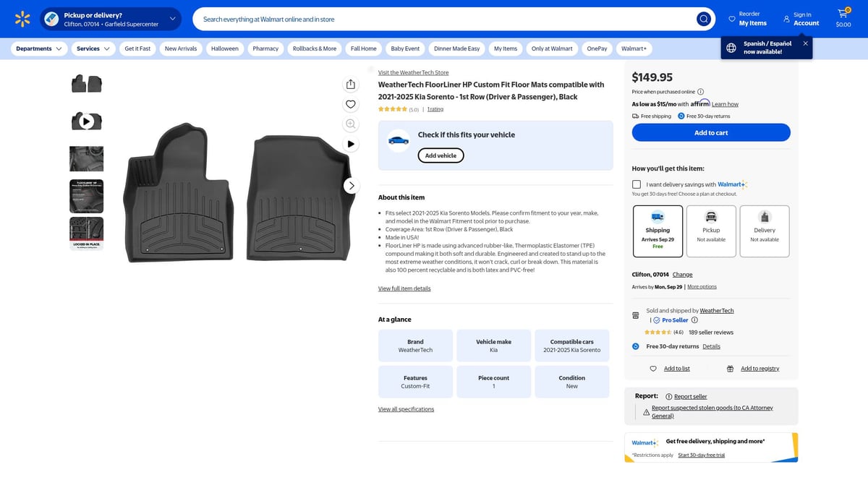This screenshot has height=488, width=868.
Task: Click Affirm Learn how link
Action: 725,104
